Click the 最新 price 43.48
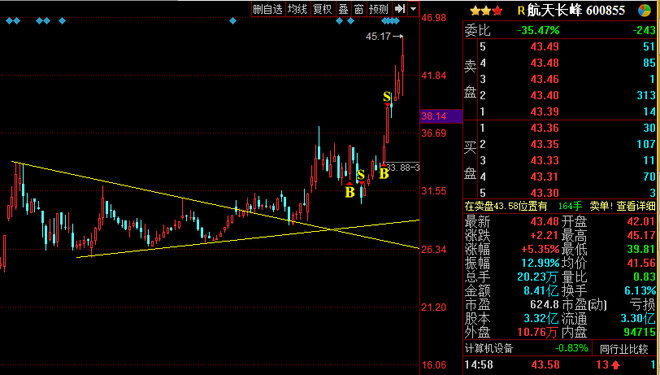The height and width of the screenshot is (375, 660). tap(545, 221)
